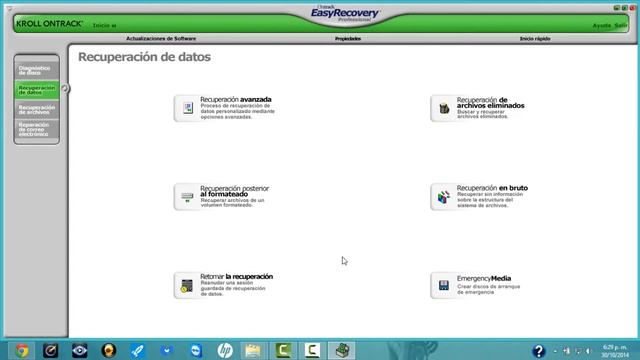The height and width of the screenshot is (360, 640).
Task: Click the round sidebar collapse handle
Action: pyautogui.click(x=64, y=88)
